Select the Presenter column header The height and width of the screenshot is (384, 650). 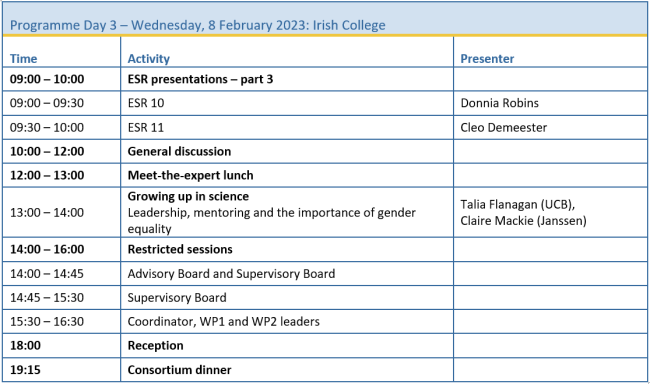487,58
